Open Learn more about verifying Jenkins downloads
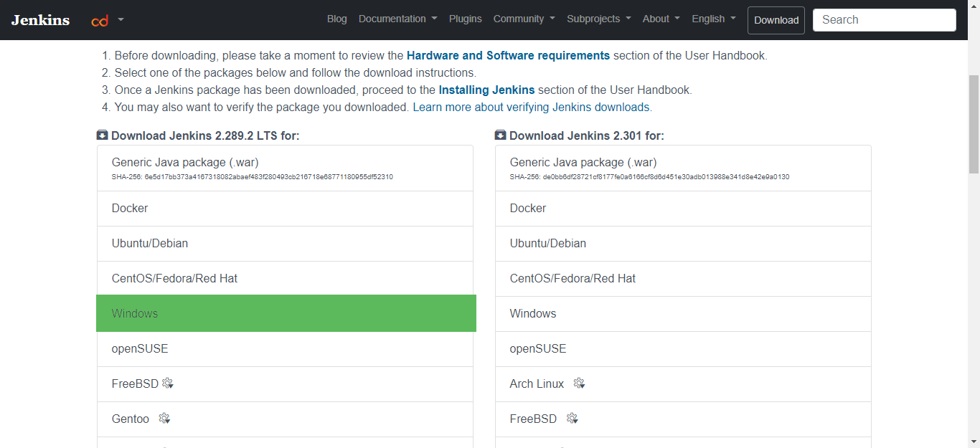The height and width of the screenshot is (448, 980). [x=531, y=108]
